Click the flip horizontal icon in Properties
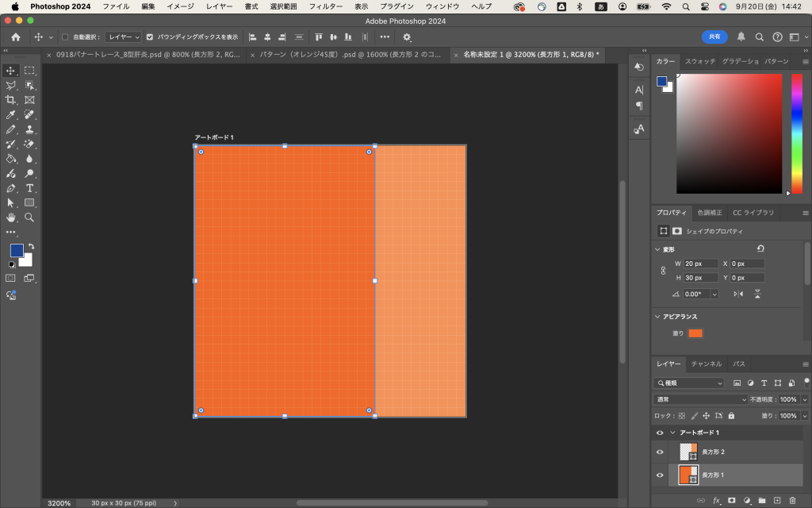The width and height of the screenshot is (812, 508). [738, 294]
